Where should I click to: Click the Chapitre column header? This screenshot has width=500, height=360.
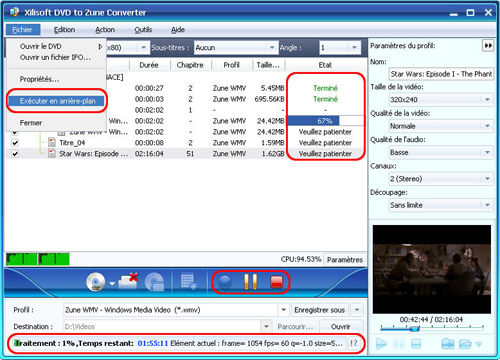click(x=190, y=65)
